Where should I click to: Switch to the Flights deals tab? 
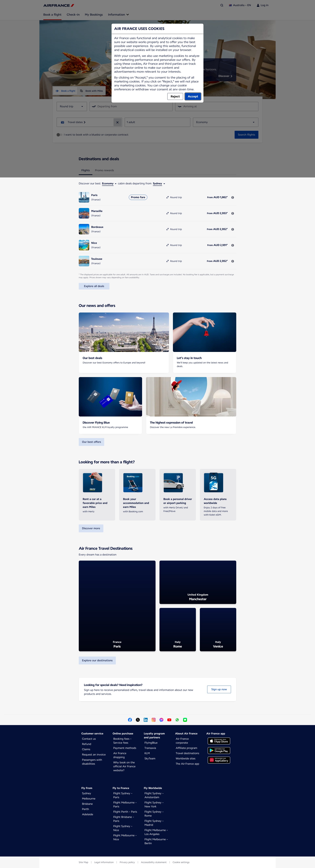85,171
